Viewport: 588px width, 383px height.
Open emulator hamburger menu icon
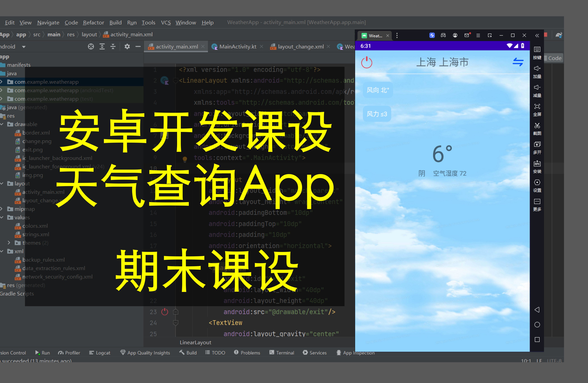[478, 35]
